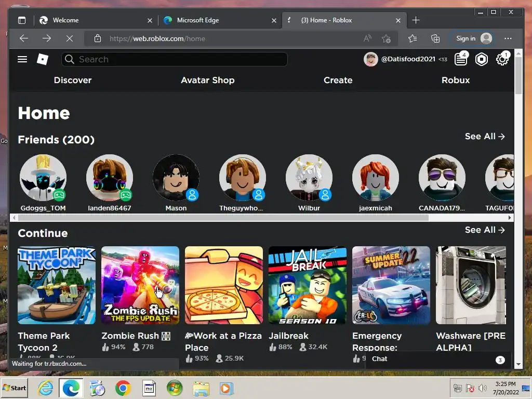Open the Emergency Response game thumbnail
The height and width of the screenshot is (399, 532).
(391, 285)
